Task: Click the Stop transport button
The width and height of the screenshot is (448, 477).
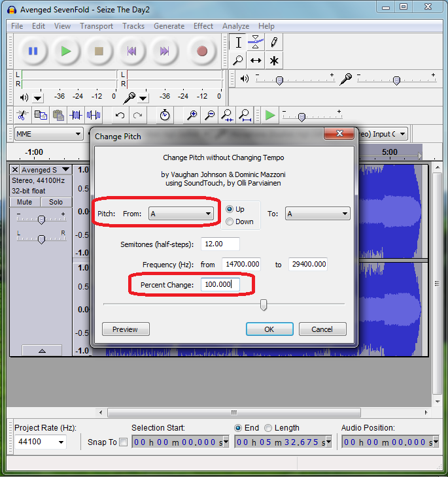Action: (99, 51)
